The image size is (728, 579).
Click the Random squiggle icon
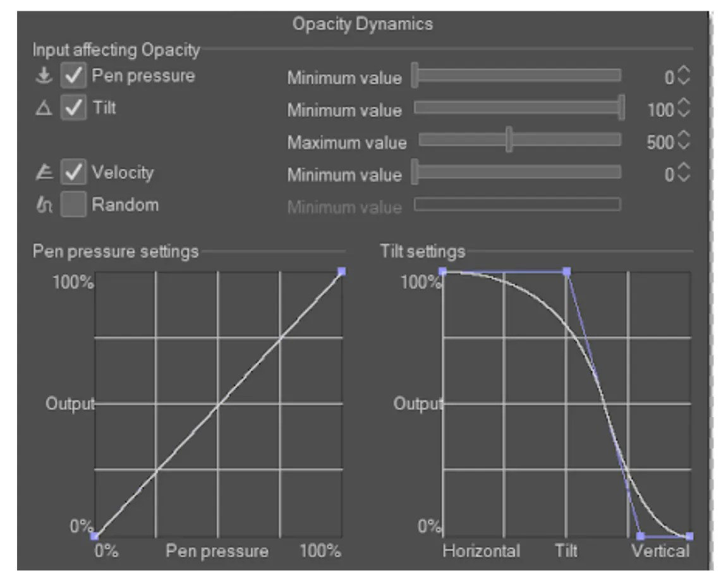coord(44,204)
